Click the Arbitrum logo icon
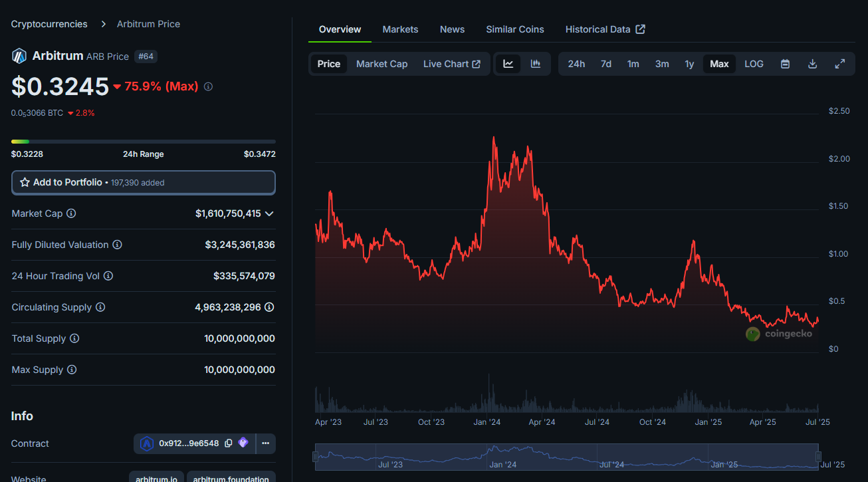 coord(19,56)
